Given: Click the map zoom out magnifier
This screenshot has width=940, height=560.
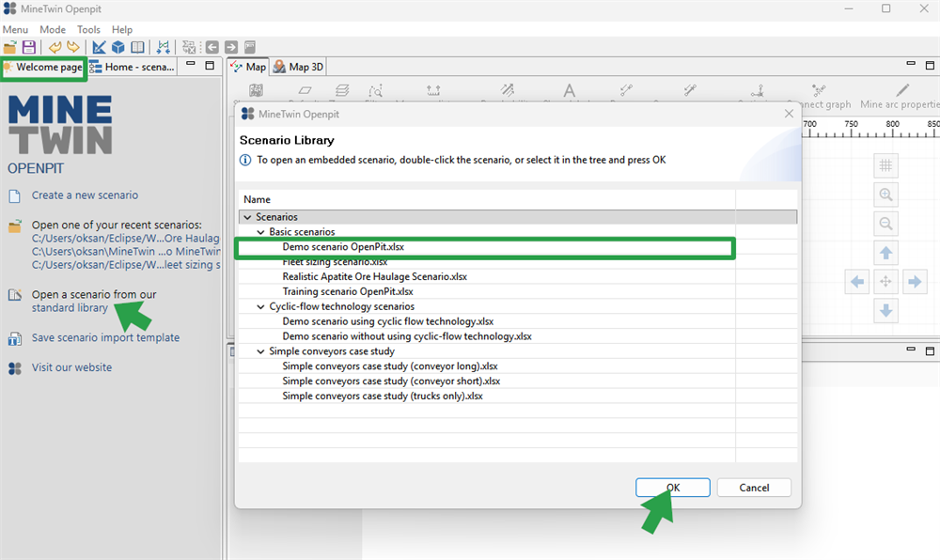Looking at the screenshot, I should pos(885,224).
